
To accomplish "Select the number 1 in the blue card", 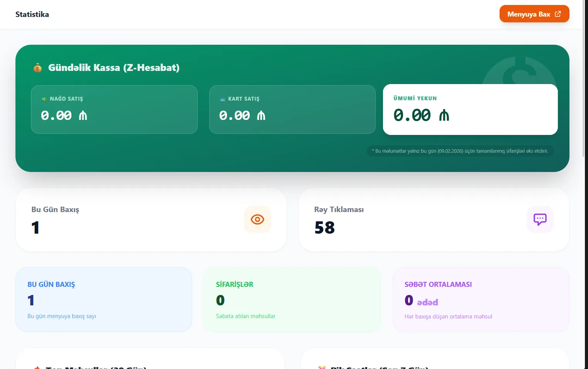I will coord(31,300).
